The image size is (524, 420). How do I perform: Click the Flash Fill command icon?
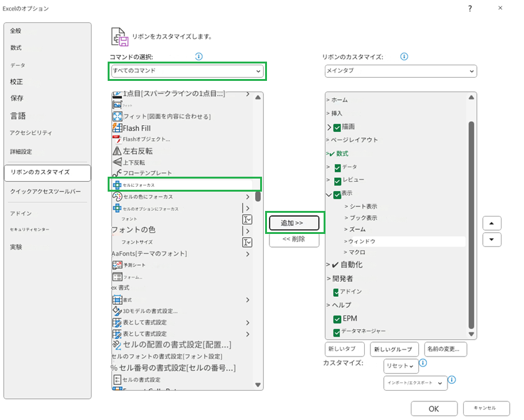tap(117, 128)
